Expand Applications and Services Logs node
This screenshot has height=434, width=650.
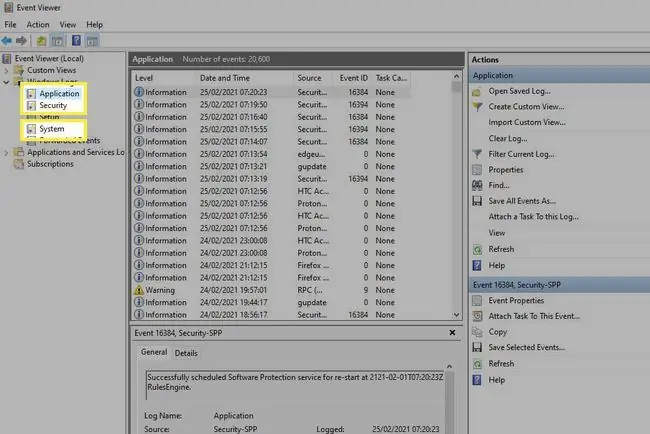tap(6, 153)
